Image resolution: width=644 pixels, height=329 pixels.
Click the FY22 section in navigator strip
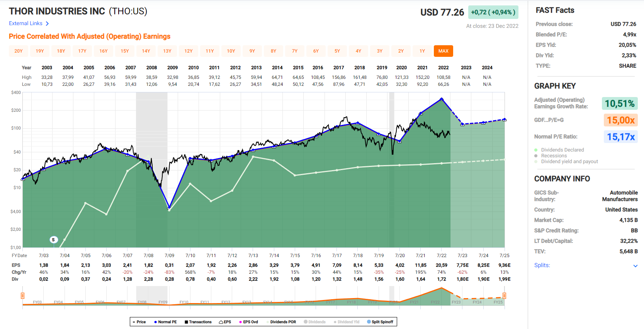pyautogui.click(x=435, y=302)
